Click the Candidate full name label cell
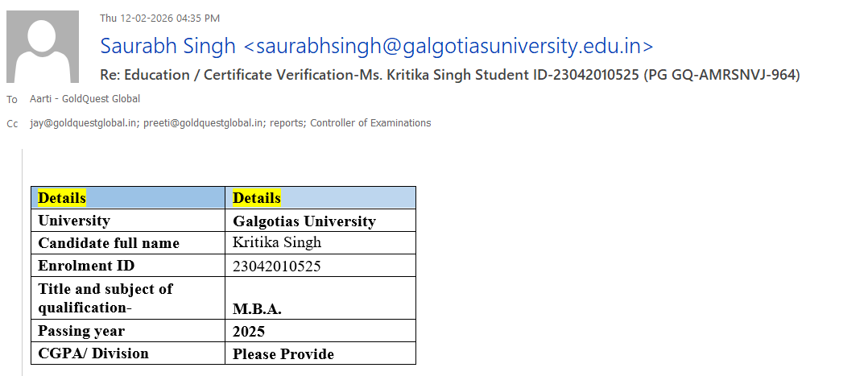868x376 pixels. 128,243
